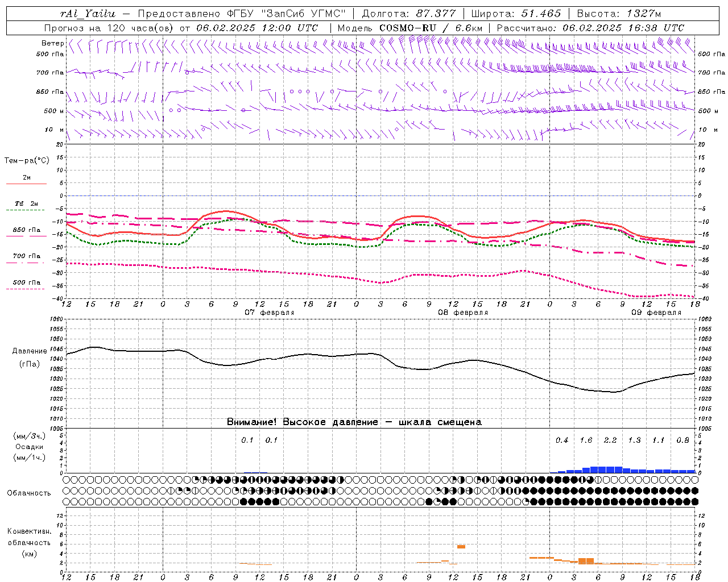Click the 3-hour precipitation value '2.2'
Screen dimensions: 728x582
click(x=610, y=440)
